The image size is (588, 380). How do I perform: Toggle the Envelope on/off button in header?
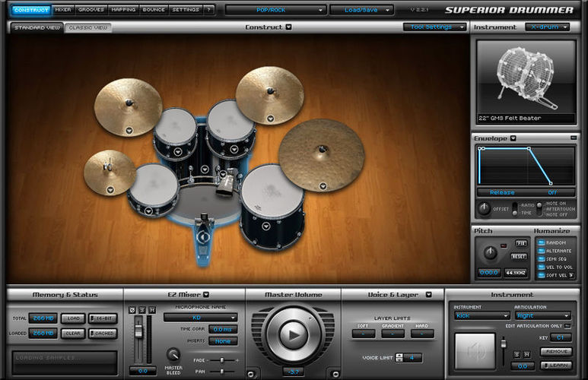[x=574, y=138]
